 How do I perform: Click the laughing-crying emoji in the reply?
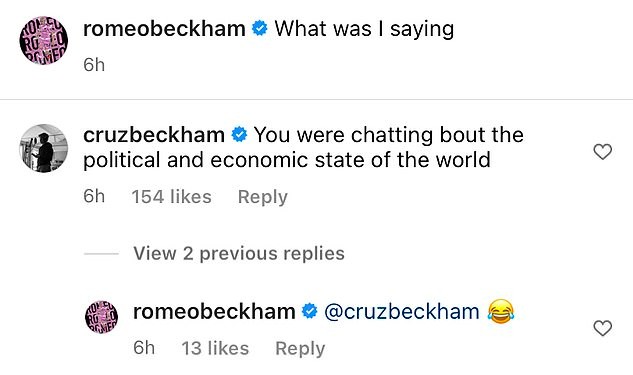pyautogui.click(x=501, y=311)
